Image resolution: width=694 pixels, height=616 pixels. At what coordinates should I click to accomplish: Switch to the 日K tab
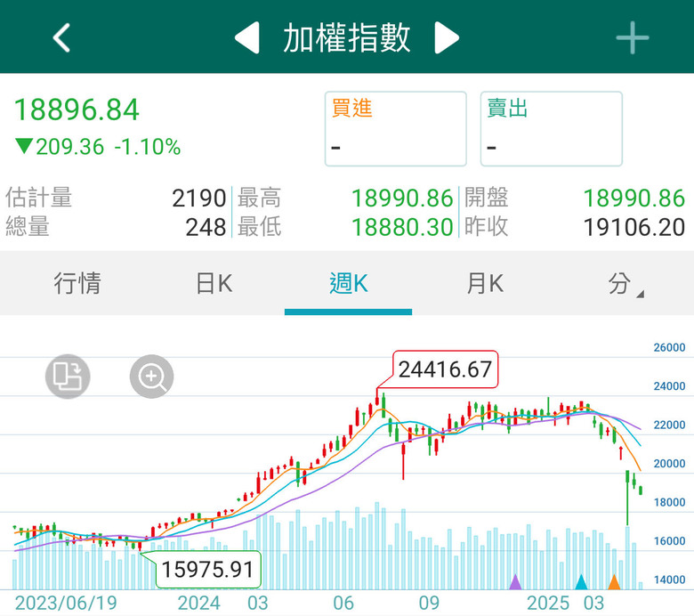214,283
